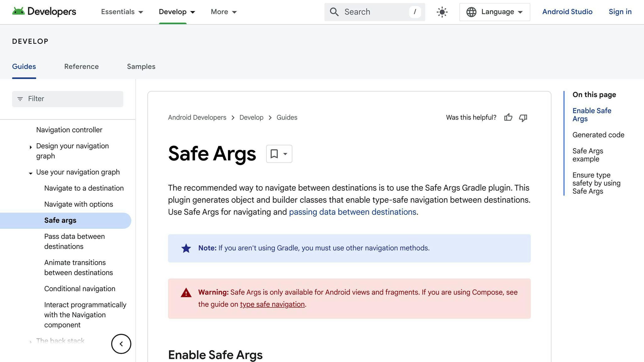Click the thumbs down icon
This screenshot has width=644, height=362.
click(523, 118)
